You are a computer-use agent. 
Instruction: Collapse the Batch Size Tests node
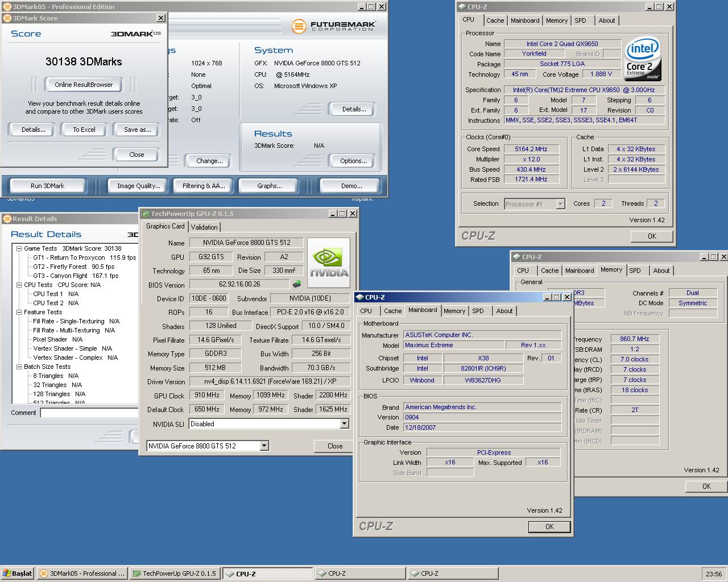19,367
